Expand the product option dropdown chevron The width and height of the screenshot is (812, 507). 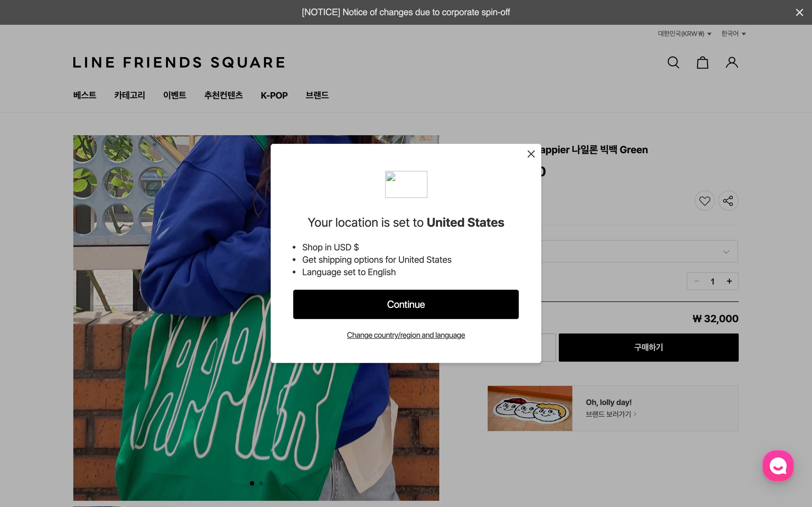pyautogui.click(x=726, y=252)
